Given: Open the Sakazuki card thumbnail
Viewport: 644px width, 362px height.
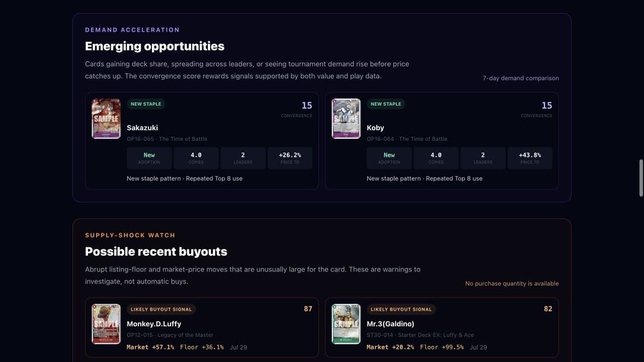Looking at the screenshot, I should coord(106,119).
